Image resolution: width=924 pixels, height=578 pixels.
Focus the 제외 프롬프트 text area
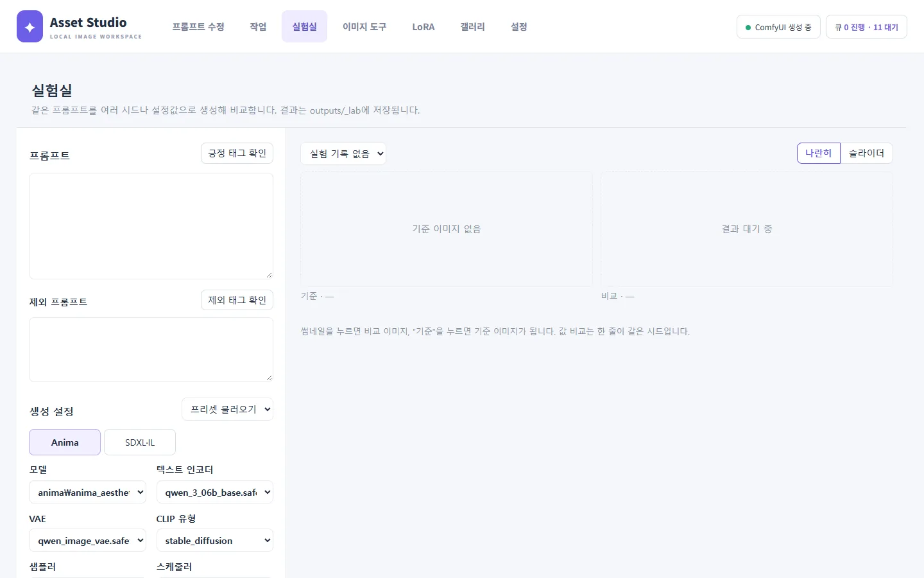point(151,350)
